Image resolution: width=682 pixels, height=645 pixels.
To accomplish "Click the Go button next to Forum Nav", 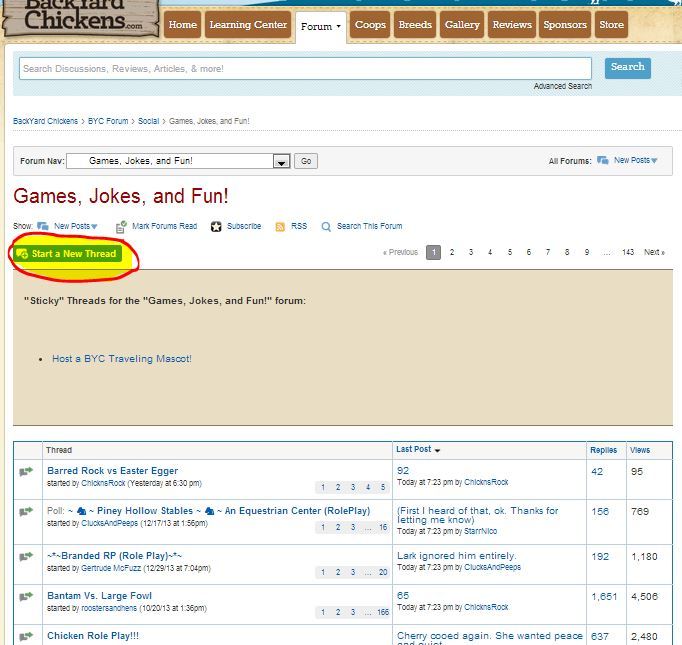I will (x=306, y=161).
